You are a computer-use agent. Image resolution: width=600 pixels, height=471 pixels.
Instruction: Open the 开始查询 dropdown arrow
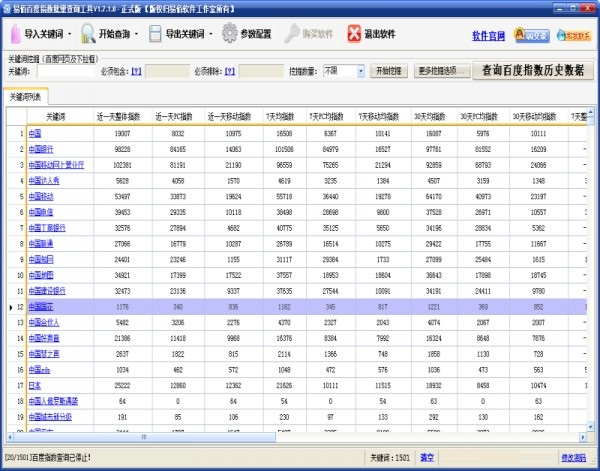tap(138, 35)
